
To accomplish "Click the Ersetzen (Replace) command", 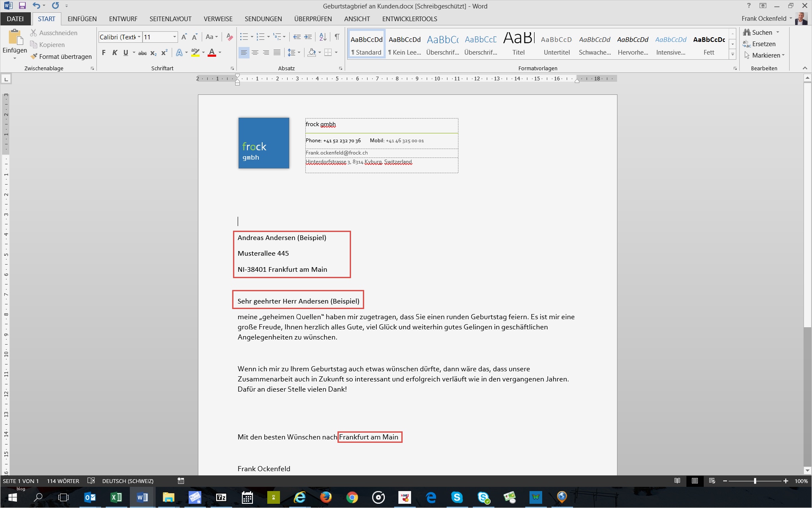I will point(763,44).
